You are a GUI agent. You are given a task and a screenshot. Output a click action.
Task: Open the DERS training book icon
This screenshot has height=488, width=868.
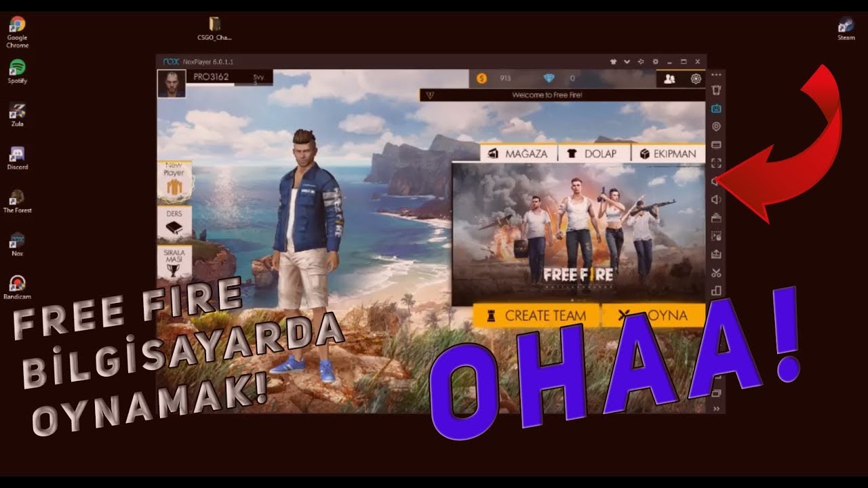[x=174, y=224]
